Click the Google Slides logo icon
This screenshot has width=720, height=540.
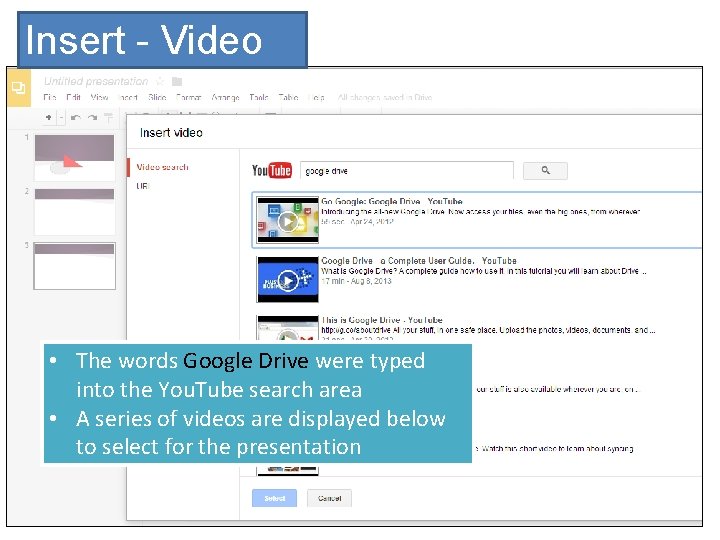(19, 87)
